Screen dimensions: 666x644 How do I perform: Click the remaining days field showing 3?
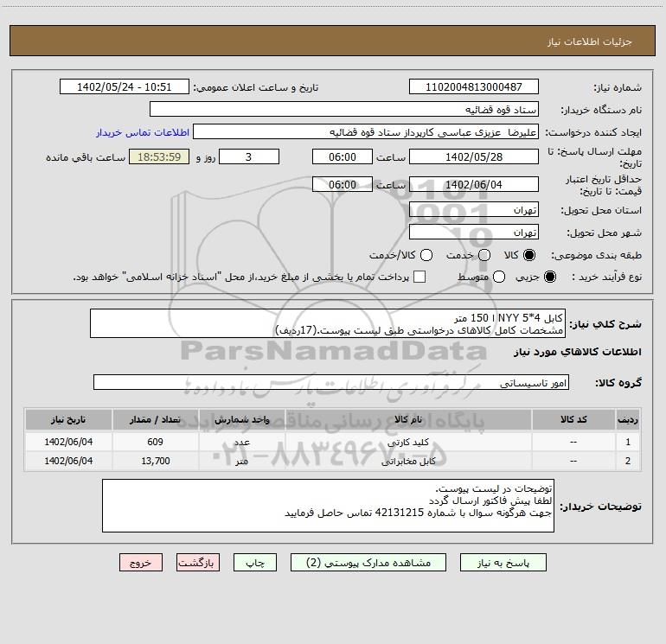coord(249,156)
